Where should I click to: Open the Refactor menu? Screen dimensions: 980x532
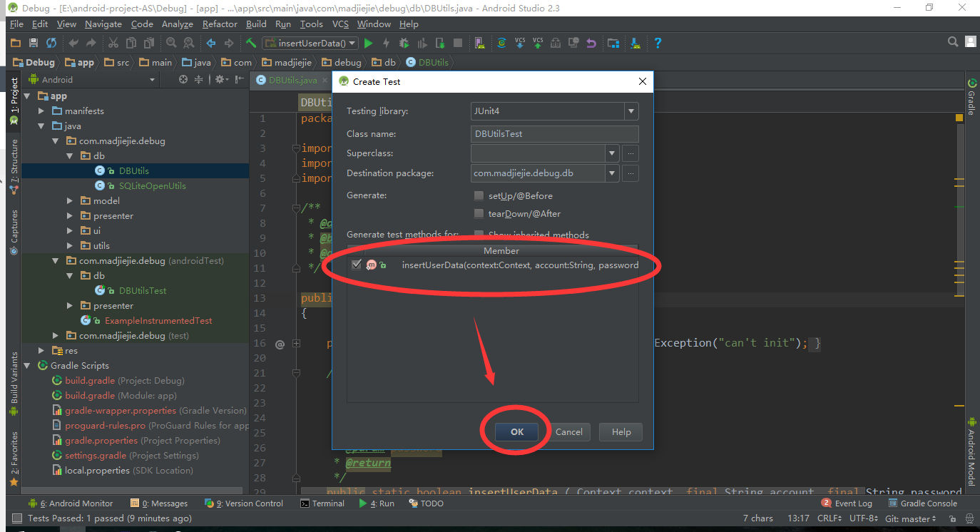[x=220, y=24]
